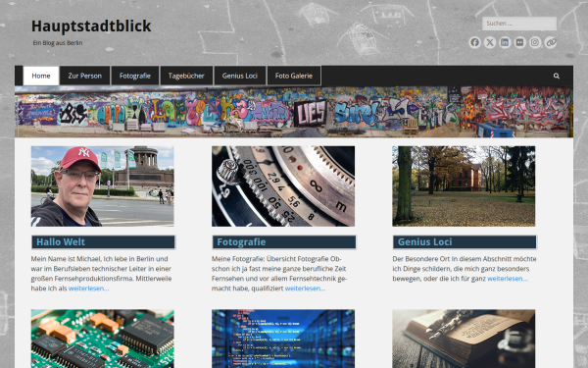
Task: Click the magnifier icon in navigation bar
Action: tap(557, 76)
